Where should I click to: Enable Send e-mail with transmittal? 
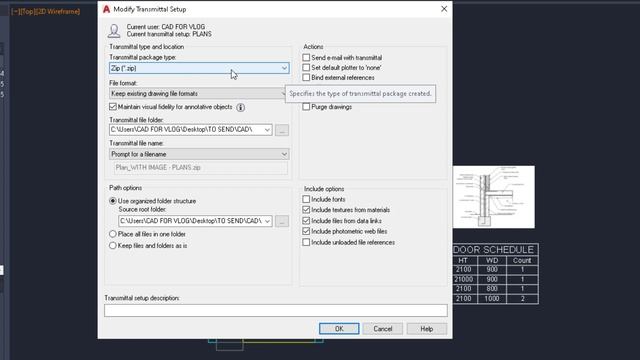[306, 58]
